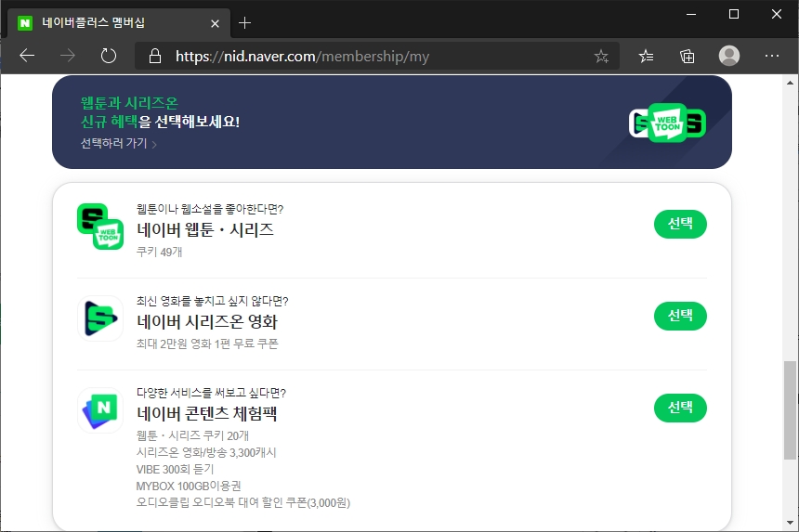The width and height of the screenshot is (799, 532).
Task: Open the Favorites list icon
Action: [646, 56]
